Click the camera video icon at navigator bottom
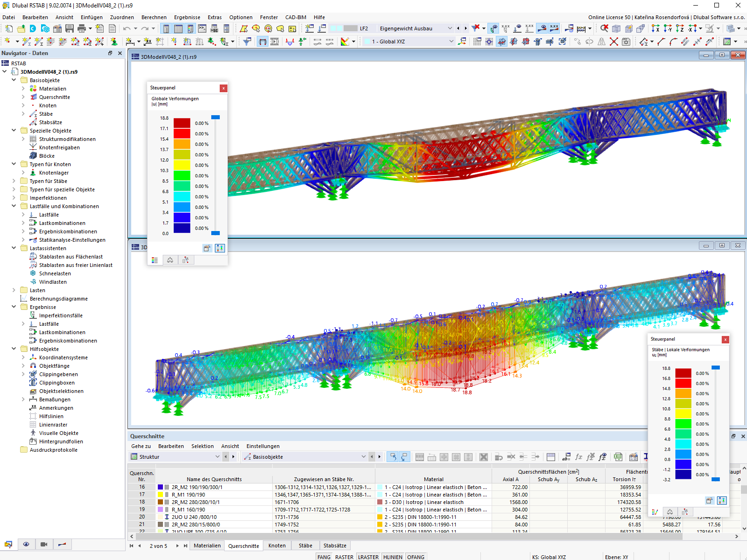The image size is (747, 560). 44,544
